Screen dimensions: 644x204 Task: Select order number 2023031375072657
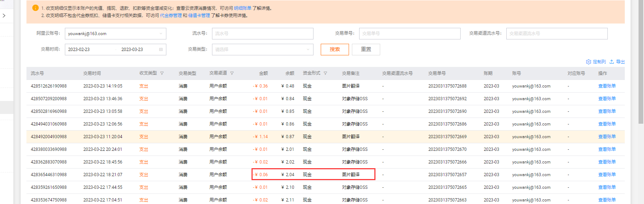[448, 175]
